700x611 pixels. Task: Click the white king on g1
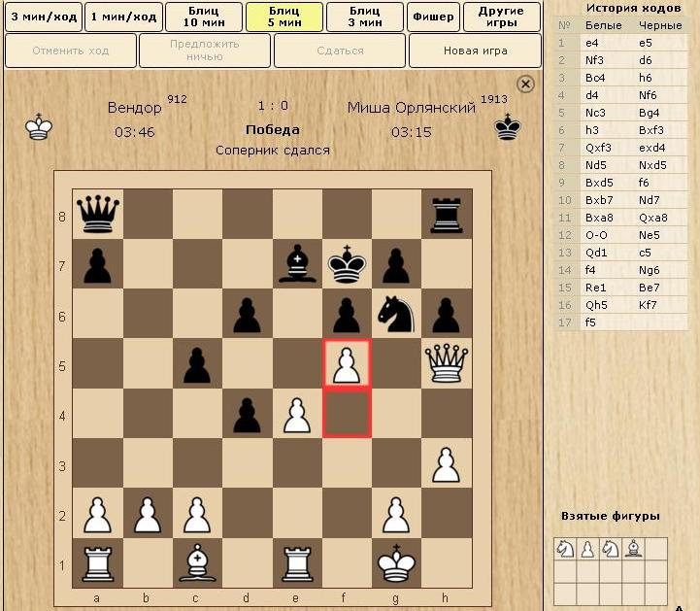tap(396, 563)
